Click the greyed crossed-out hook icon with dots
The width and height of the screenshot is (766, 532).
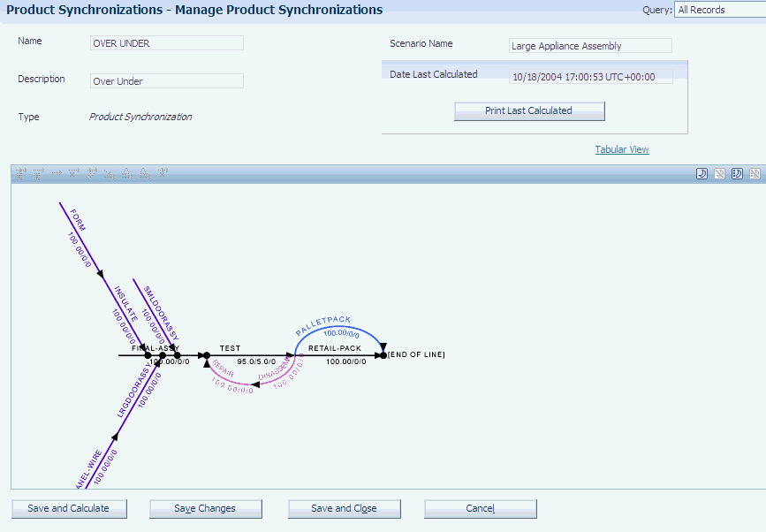click(x=755, y=173)
